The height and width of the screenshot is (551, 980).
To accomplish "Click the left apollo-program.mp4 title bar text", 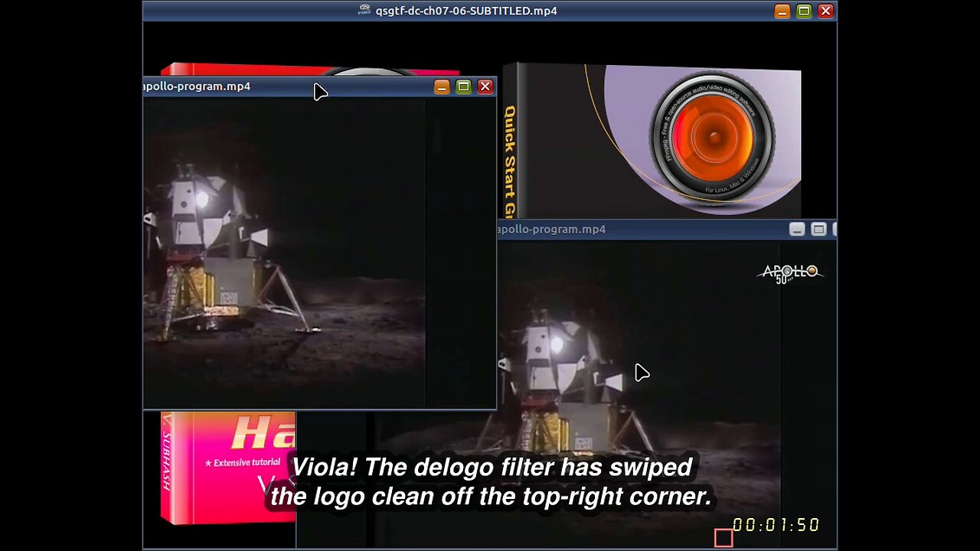I will [197, 86].
